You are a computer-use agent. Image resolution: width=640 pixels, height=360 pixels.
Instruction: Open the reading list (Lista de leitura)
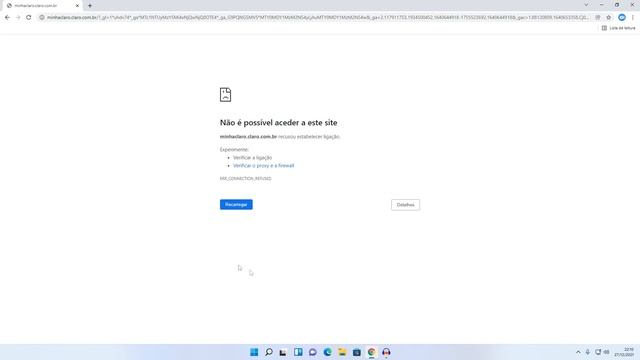coord(618,28)
